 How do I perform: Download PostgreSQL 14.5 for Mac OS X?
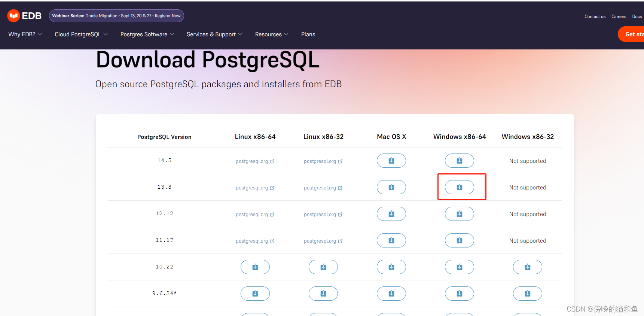click(391, 161)
